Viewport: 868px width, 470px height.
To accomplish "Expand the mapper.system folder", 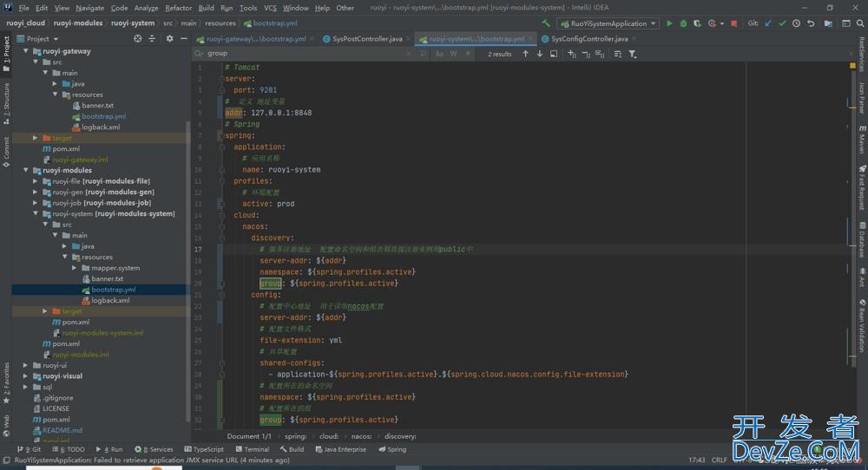I will point(74,268).
